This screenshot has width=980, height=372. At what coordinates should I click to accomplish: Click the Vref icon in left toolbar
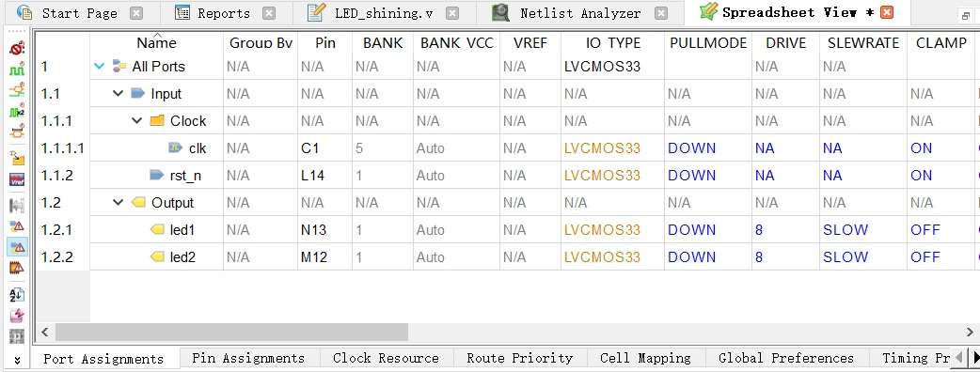17,180
